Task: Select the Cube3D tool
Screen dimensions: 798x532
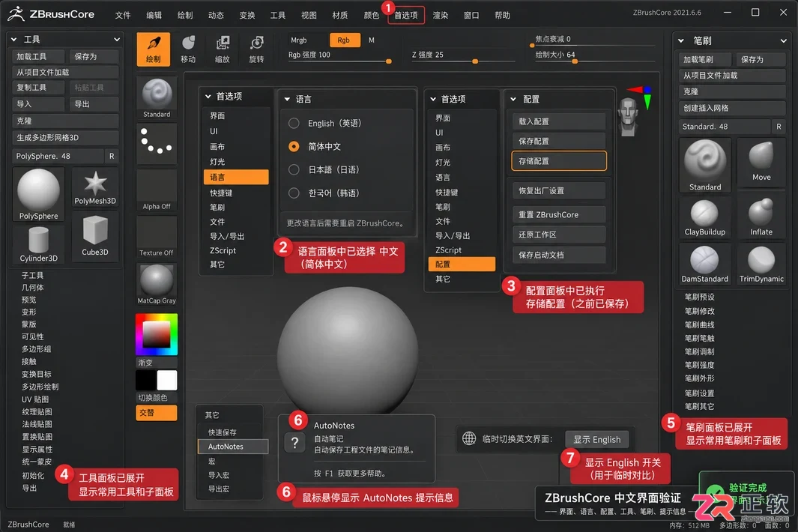Action: 95,235
